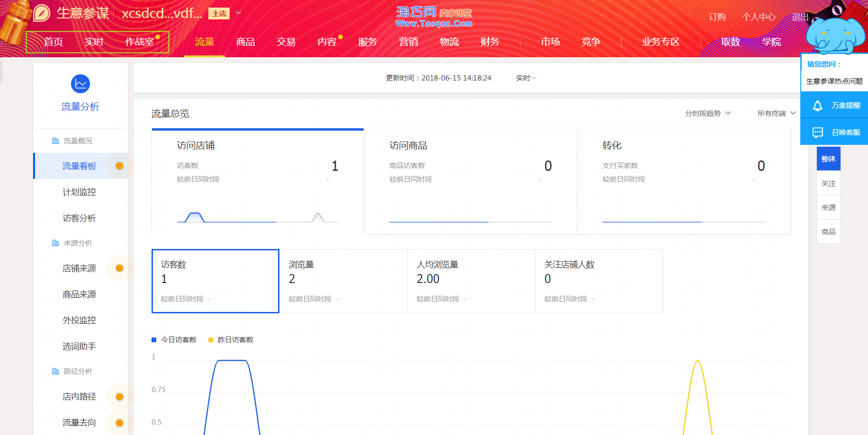
Task: Click the 生意参谋 logo icon
Action: tap(42, 13)
